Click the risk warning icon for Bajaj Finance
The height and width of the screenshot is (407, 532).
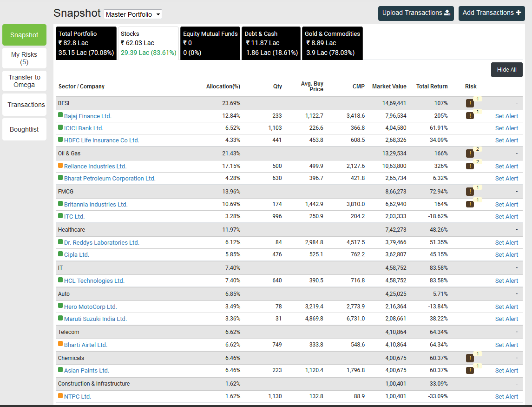470,116
